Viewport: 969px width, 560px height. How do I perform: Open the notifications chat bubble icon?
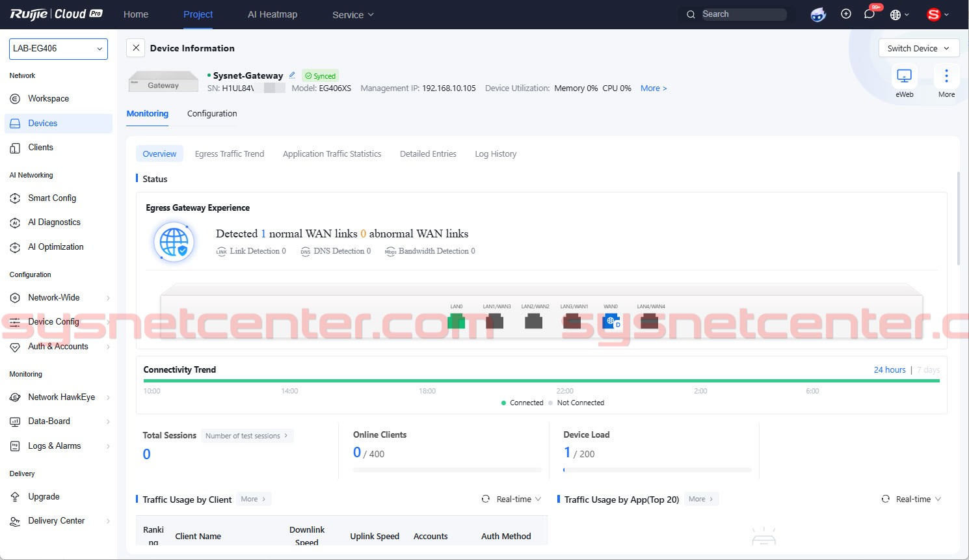(x=869, y=14)
